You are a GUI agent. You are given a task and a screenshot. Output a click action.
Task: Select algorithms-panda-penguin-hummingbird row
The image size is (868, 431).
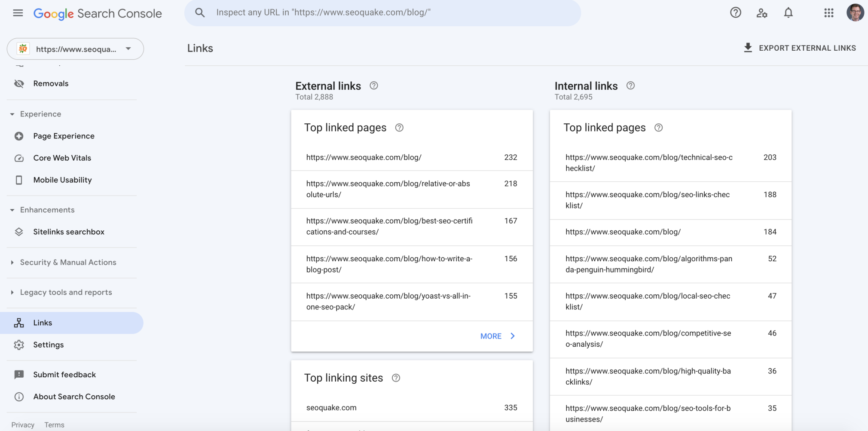pos(670,264)
